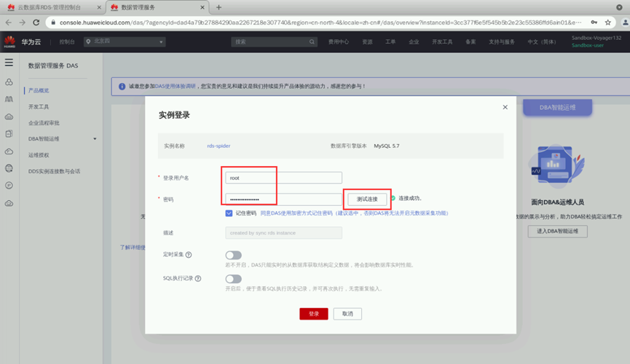Image resolution: width=630 pixels, height=364 pixels.
Task: Click the profile icon in browser toolbar
Action: [x=625, y=23]
